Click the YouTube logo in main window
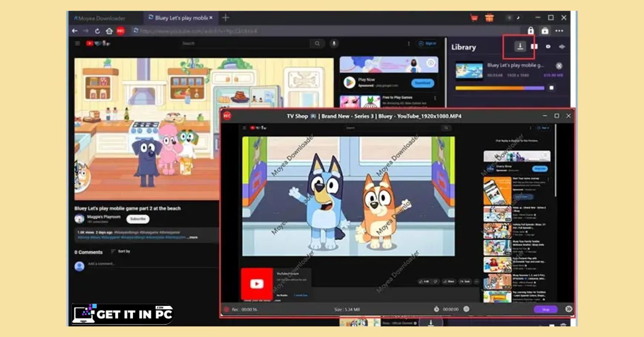The height and width of the screenshot is (337, 644). pos(98,43)
